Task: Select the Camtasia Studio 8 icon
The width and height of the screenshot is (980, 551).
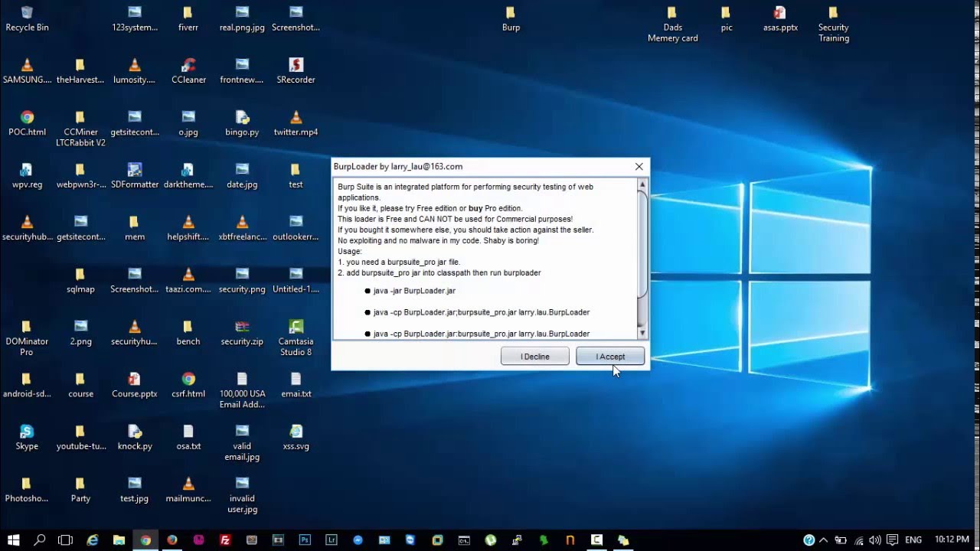Action: (296, 337)
